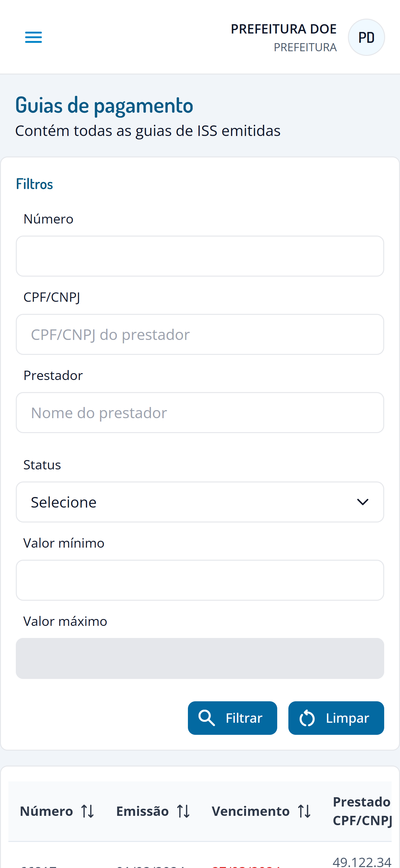Click the CPF/CNPJ do prestador field
The image size is (400, 868).
200,334
